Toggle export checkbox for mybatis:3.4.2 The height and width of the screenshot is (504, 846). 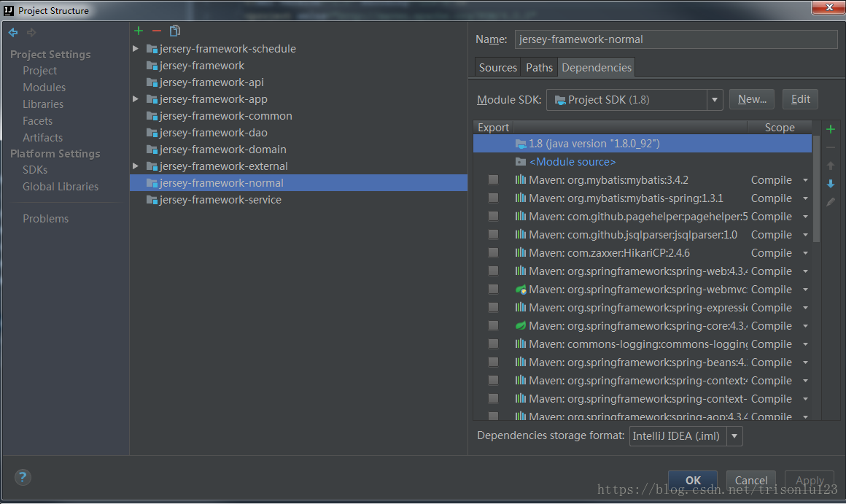pyautogui.click(x=493, y=179)
